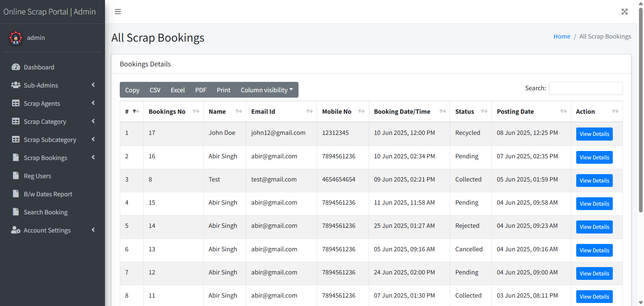644x306 pixels.
Task: Click the fullscreen expand icon
Action: coord(624,12)
